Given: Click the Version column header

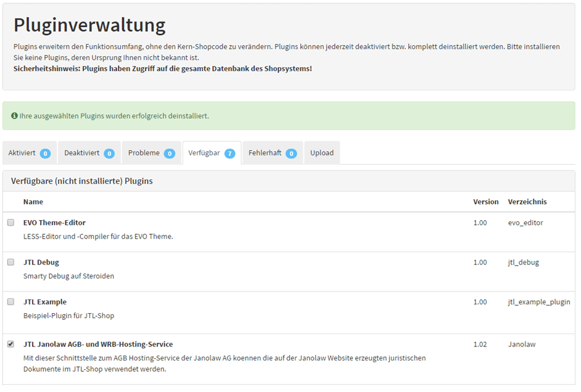Looking at the screenshot, I should point(486,202).
